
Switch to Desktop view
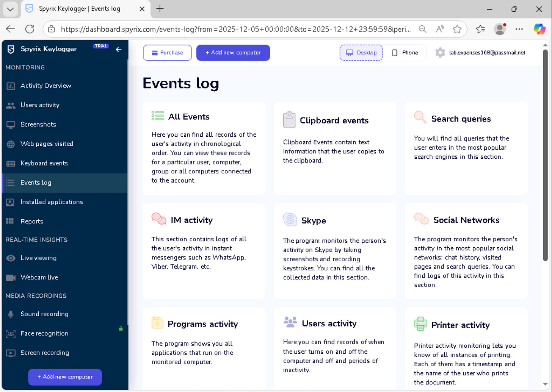[x=361, y=53]
